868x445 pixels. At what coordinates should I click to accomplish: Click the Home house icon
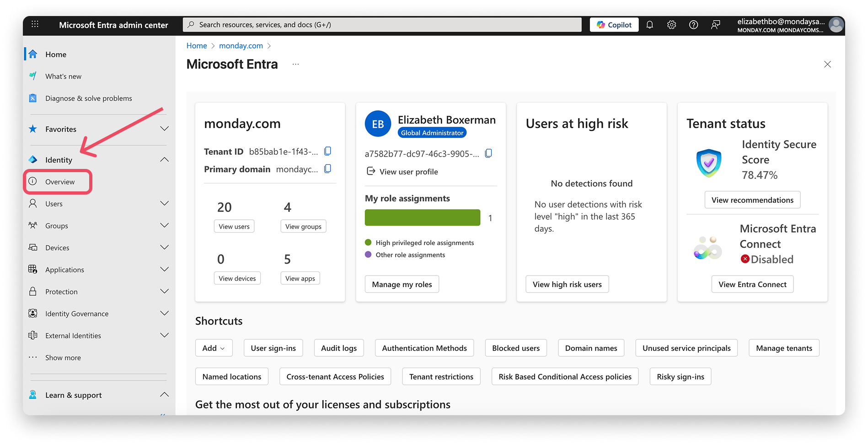click(x=33, y=54)
